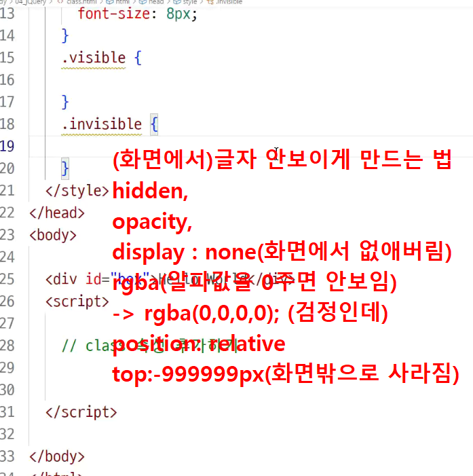Viewport: 473px width, 476px height.
Task: Click line number 13 in the gutter
Action: pyautogui.click(x=7, y=14)
